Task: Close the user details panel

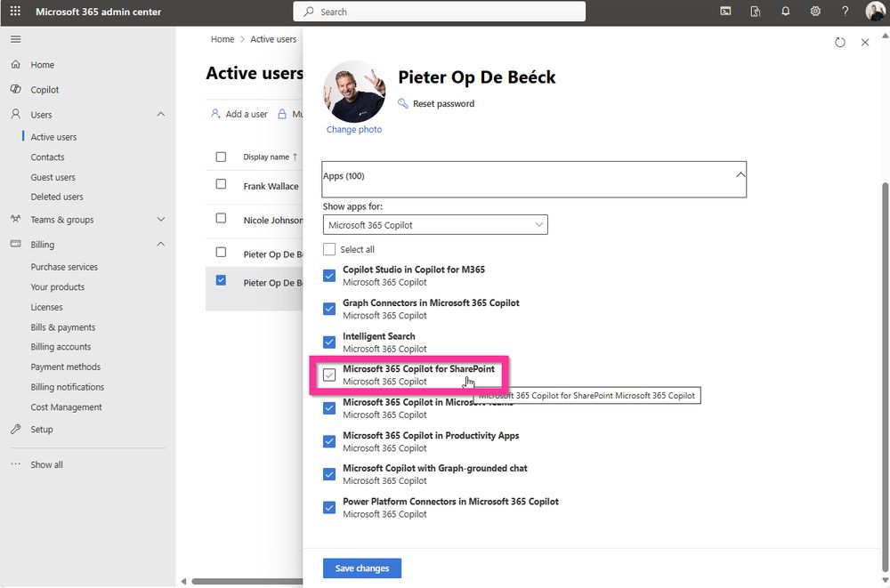Action: [x=865, y=43]
